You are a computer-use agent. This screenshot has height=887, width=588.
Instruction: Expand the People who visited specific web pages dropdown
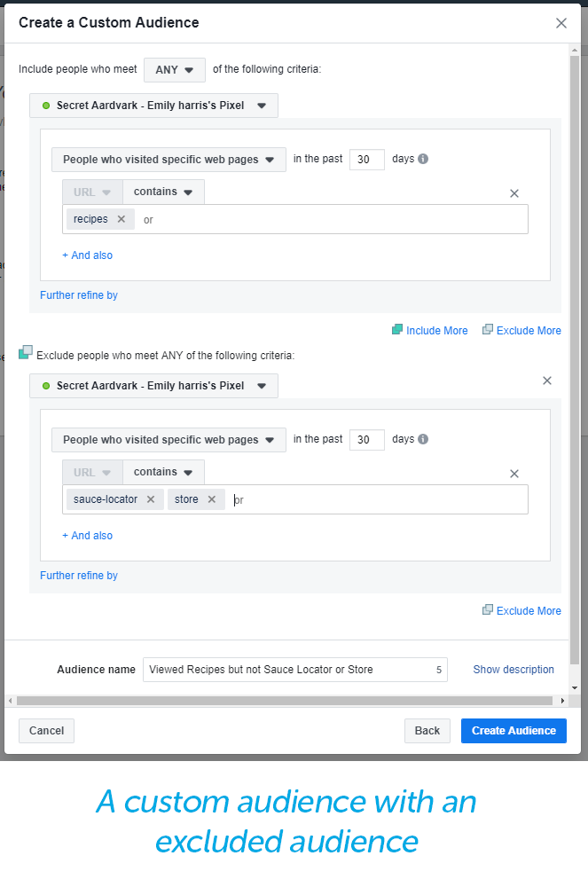pos(169,159)
